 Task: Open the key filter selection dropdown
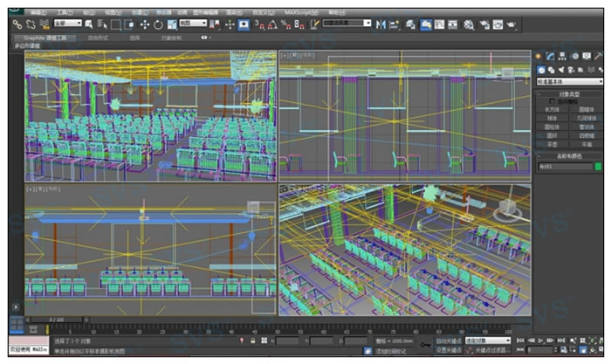487,340
